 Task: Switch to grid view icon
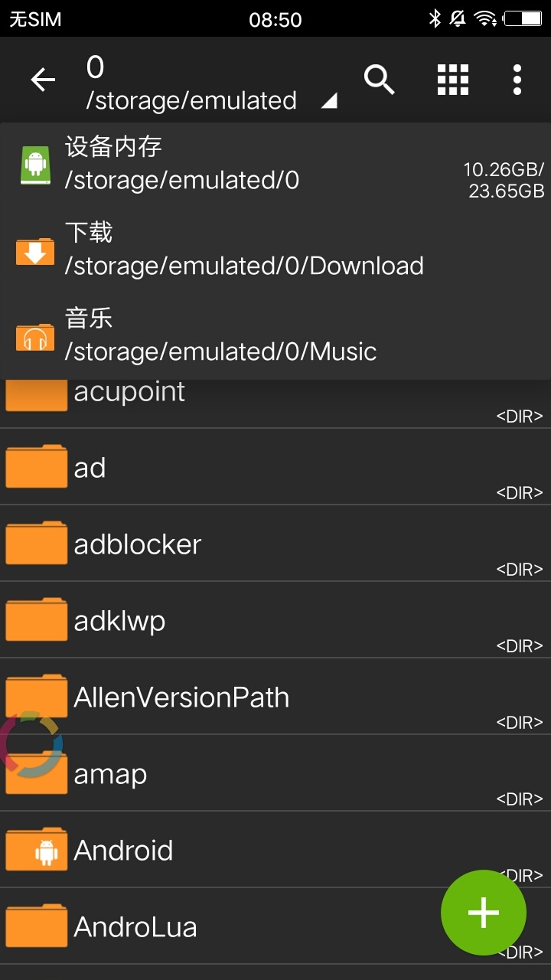pyautogui.click(x=452, y=80)
